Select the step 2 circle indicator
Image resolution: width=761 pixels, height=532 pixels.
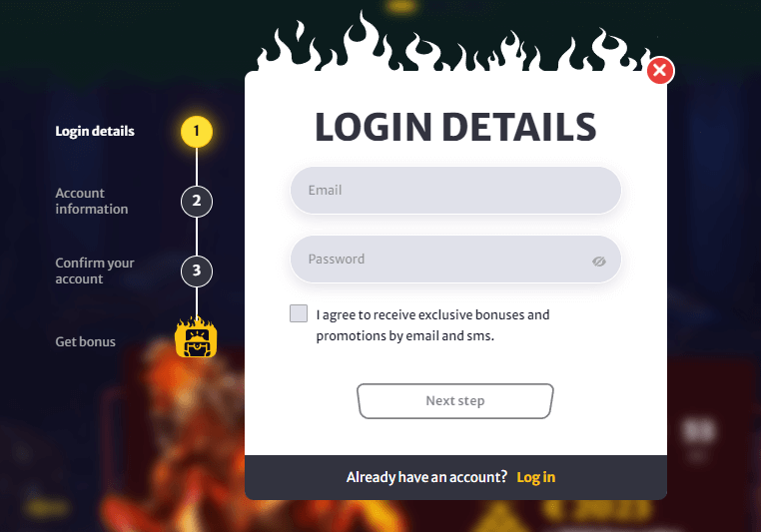click(x=197, y=202)
